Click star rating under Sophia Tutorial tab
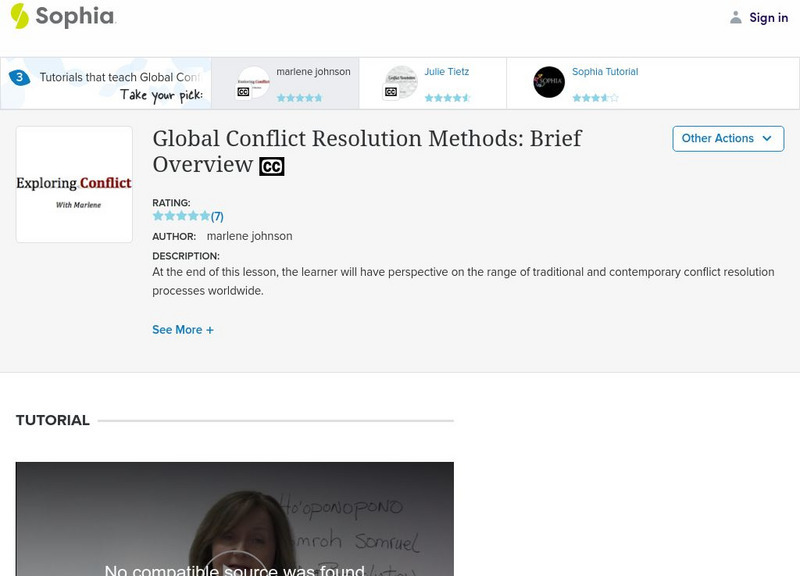The width and height of the screenshot is (800, 576). [595, 97]
